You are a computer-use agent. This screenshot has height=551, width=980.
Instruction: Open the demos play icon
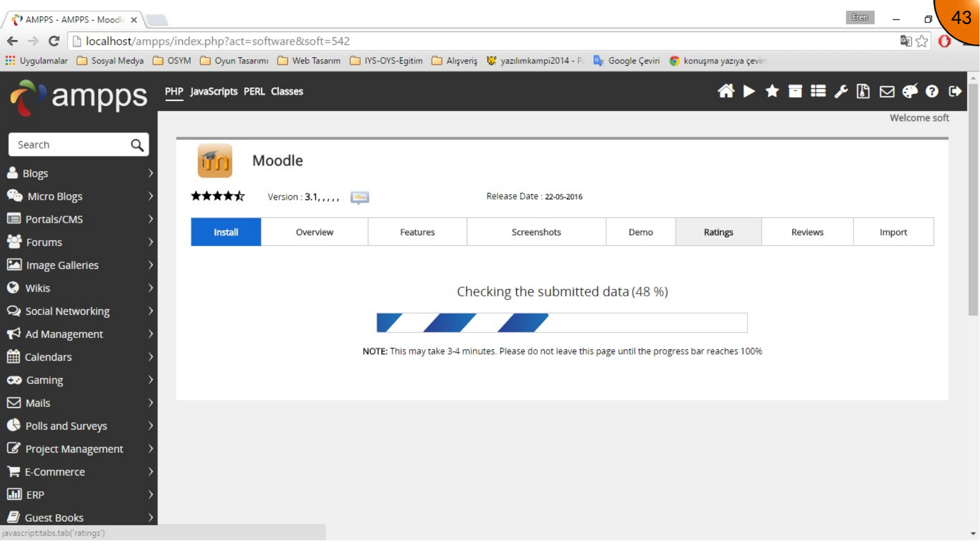click(749, 91)
